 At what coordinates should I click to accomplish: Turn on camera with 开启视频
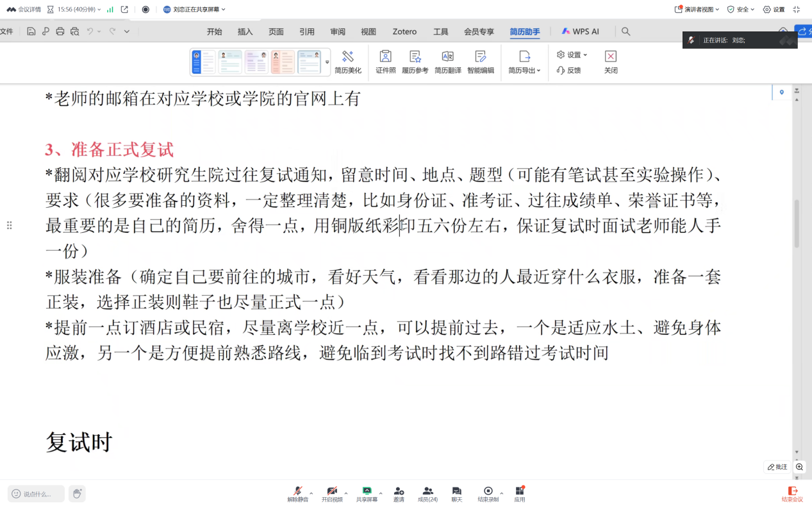pos(332,493)
